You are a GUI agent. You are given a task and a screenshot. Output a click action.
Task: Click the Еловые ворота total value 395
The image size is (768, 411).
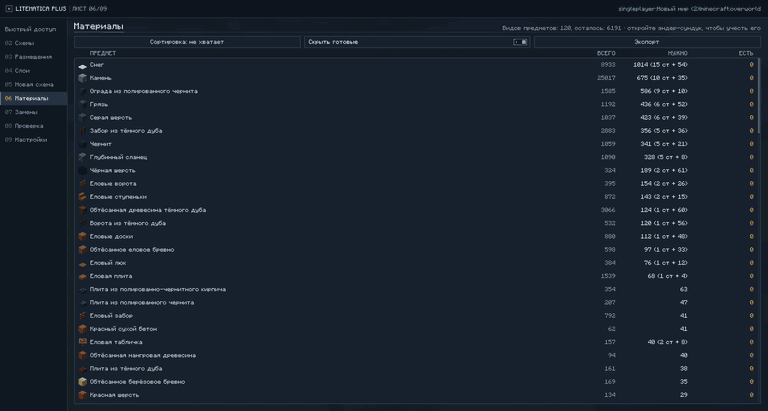click(x=610, y=184)
